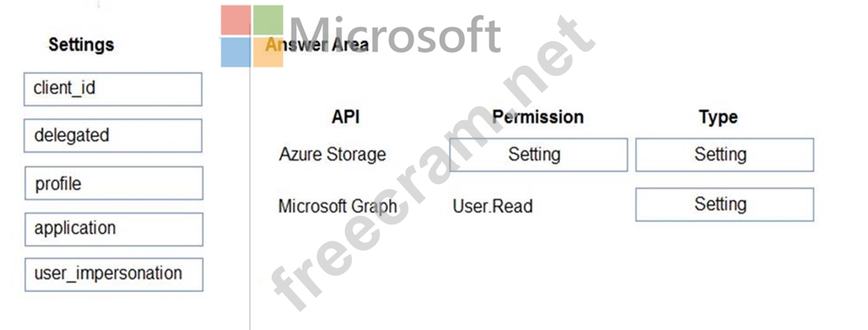Click the Microsoft Graph row label
Viewport: 868px width, 330px height.
tap(338, 207)
